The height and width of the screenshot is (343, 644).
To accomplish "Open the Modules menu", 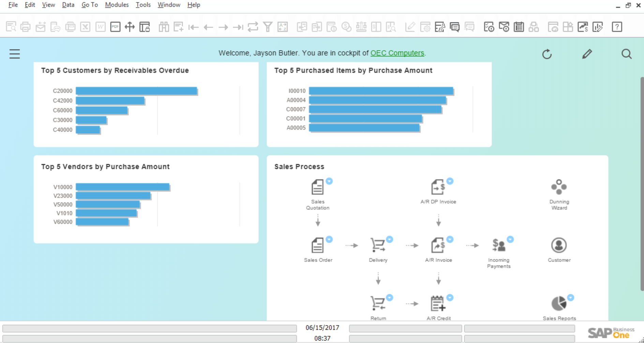I will [x=117, y=5].
